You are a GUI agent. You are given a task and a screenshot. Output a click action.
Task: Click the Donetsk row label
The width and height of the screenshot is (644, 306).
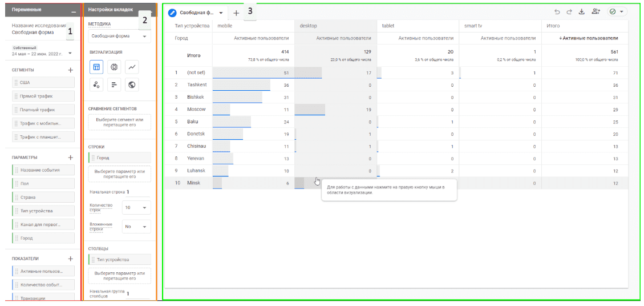[x=196, y=134]
